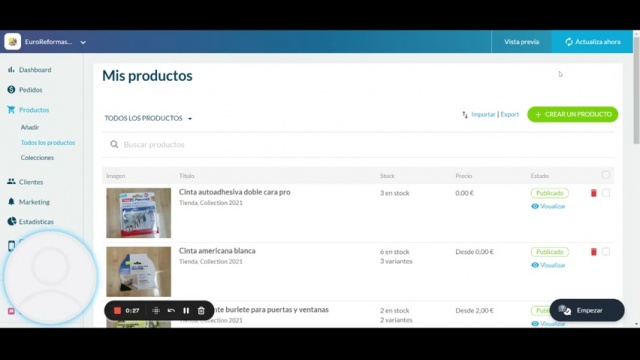The width and height of the screenshot is (640, 360).
Task: Click the Importar link
Action: coord(483,114)
